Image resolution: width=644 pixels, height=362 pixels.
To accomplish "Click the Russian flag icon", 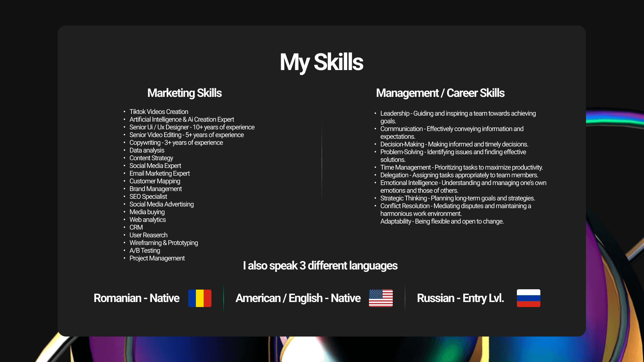I will tap(528, 298).
